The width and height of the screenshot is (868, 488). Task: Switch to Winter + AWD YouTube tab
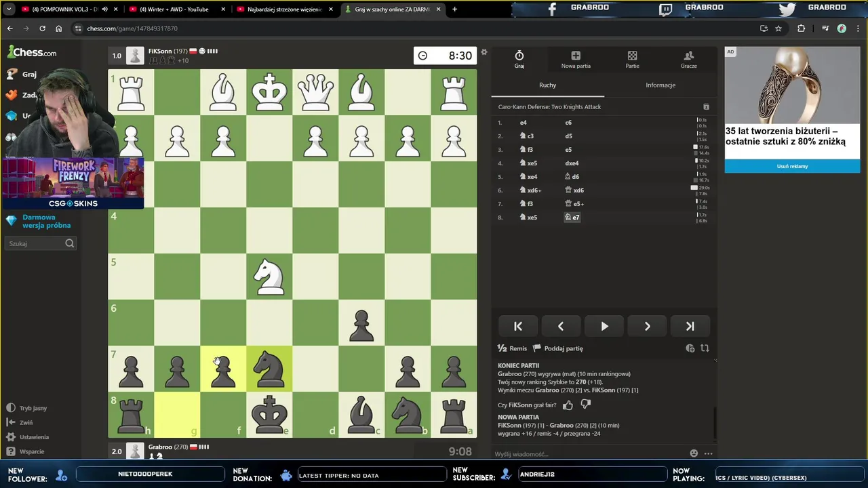tap(175, 9)
